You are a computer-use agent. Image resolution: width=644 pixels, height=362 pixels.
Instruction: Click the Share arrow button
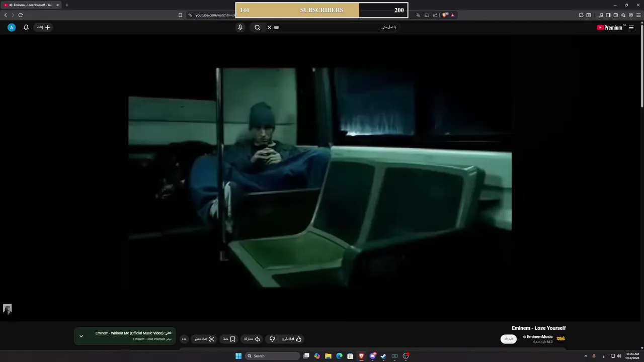click(x=252, y=339)
